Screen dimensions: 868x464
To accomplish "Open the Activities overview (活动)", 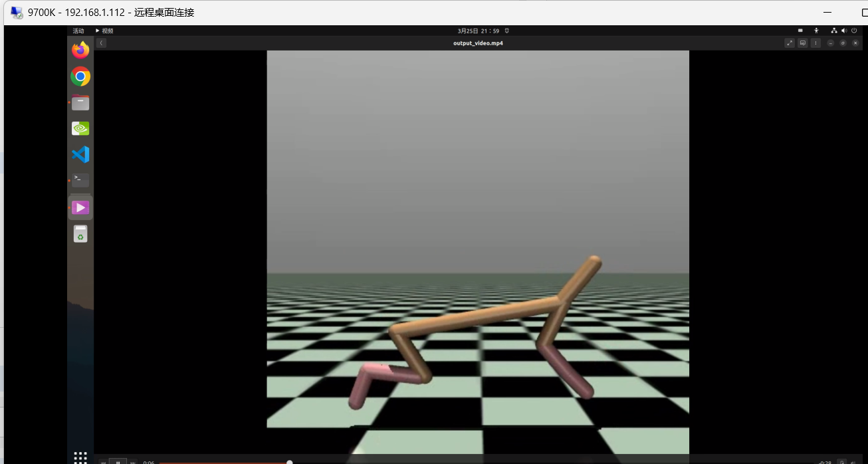I will pyautogui.click(x=78, y=31).
